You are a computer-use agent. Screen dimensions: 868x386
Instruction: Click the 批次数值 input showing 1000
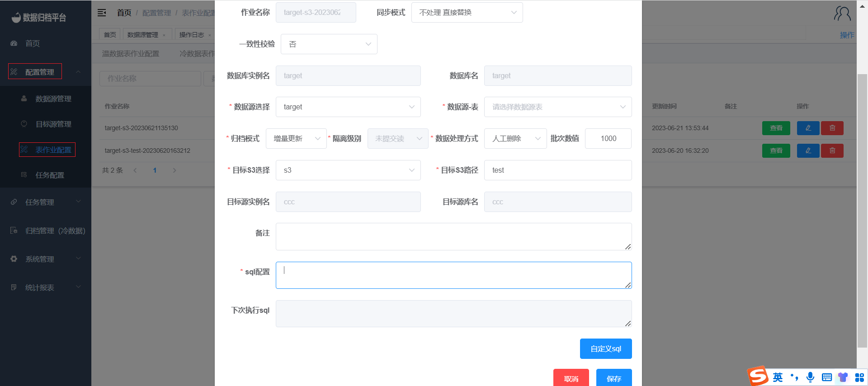point(608,139)
